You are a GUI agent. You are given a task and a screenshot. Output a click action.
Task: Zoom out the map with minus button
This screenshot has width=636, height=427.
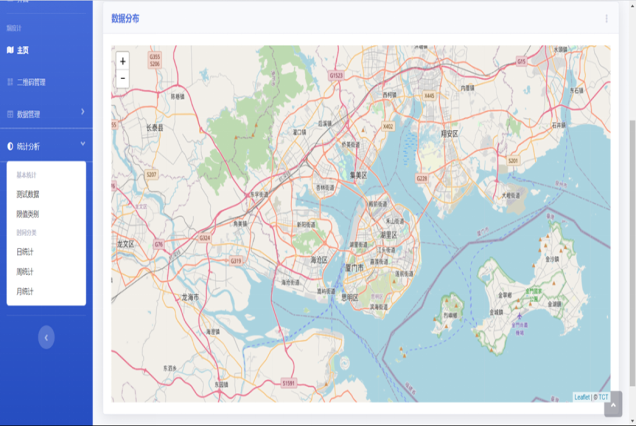(122, 78)
